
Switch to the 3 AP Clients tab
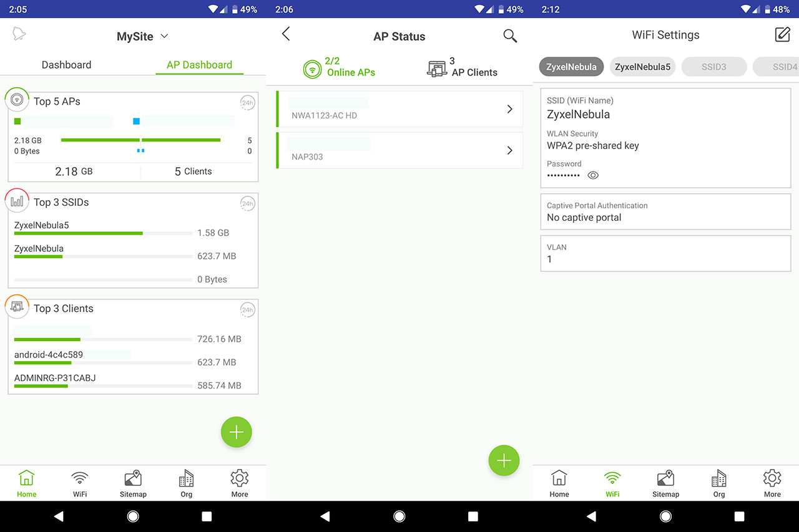(462, 67)
